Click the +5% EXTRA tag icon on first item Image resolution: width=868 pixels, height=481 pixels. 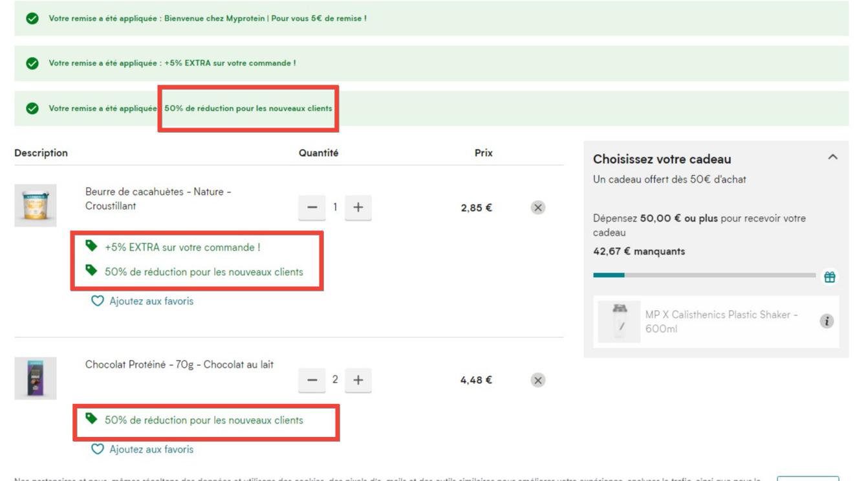(92, 246)
